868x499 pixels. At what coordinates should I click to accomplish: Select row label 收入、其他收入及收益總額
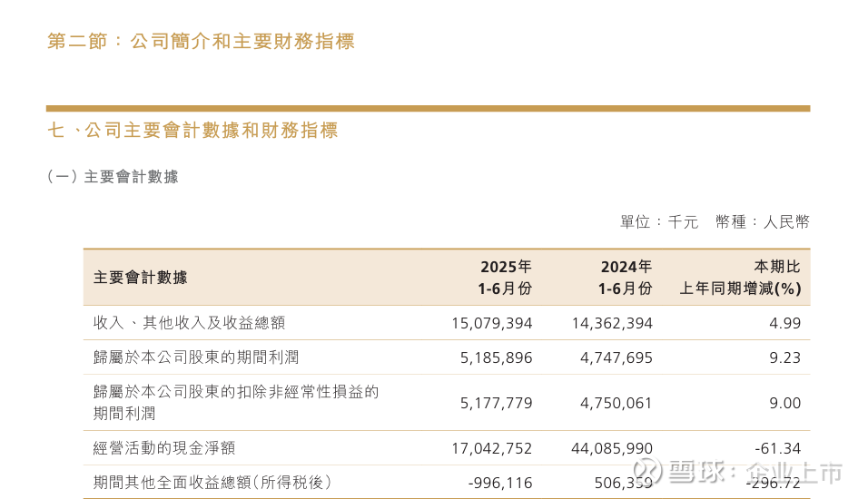pyautogui.click(x=190, y=322)
